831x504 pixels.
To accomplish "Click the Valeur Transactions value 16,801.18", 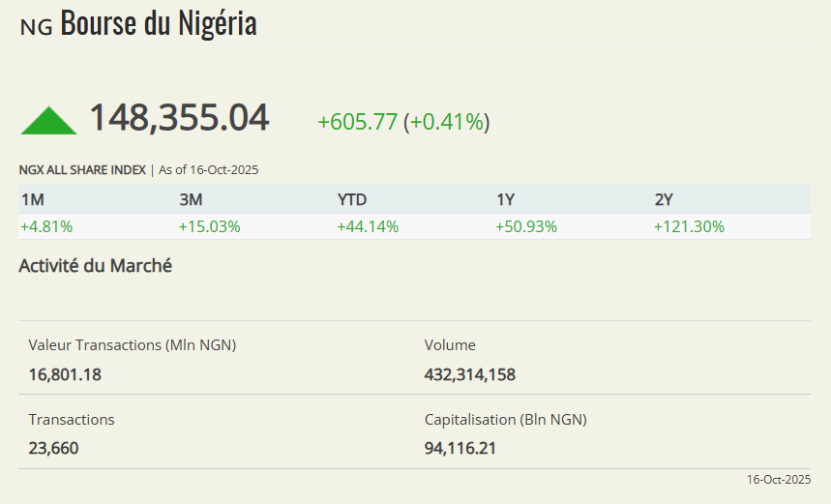I will coord(65,373).
